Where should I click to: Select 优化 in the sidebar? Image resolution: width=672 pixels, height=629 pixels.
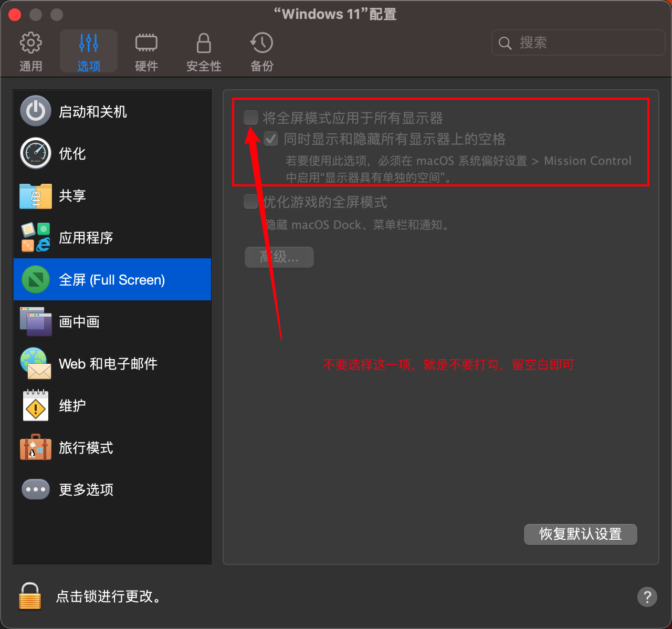click(x=112, y=153)
